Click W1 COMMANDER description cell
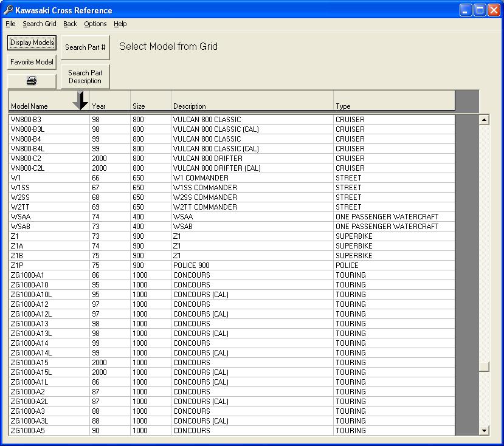504x446 pixels. pos(252,177)
